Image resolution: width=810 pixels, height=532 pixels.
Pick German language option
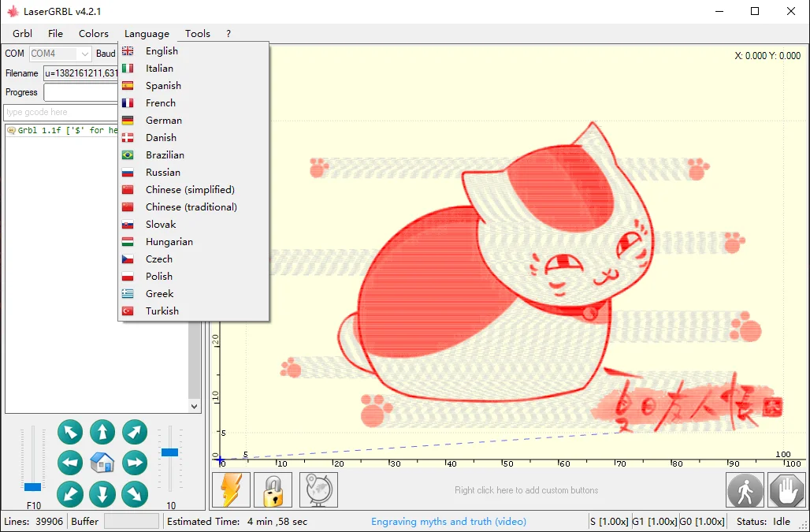tap(193, 121)
